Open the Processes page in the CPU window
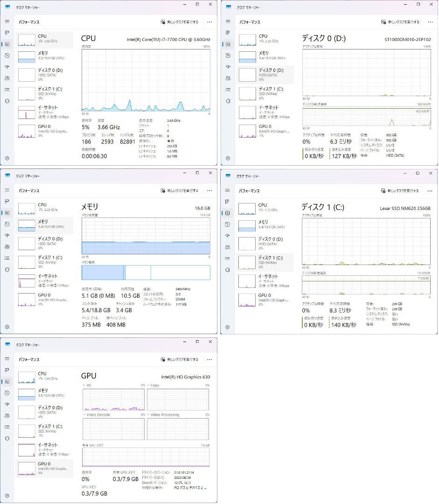The height and width of the screenshot is (504, 439). click(7, 33)
